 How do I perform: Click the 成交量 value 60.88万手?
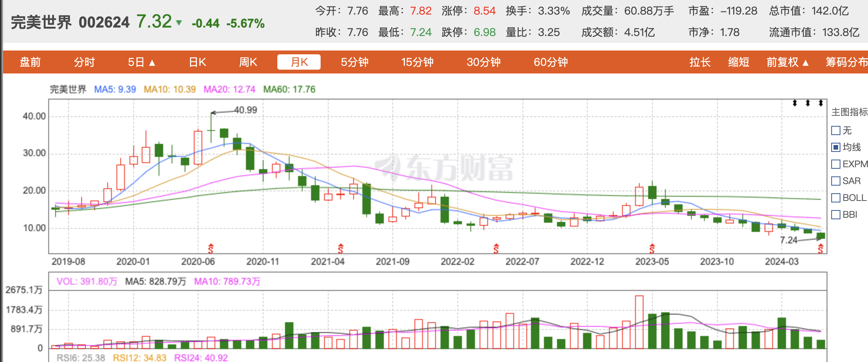coord(649,11)
